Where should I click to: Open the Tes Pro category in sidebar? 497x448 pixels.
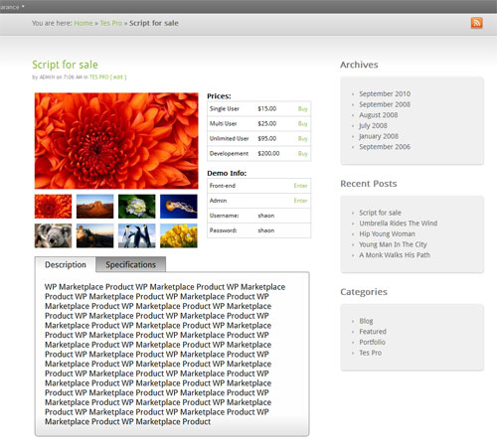[x=370, y=353]
